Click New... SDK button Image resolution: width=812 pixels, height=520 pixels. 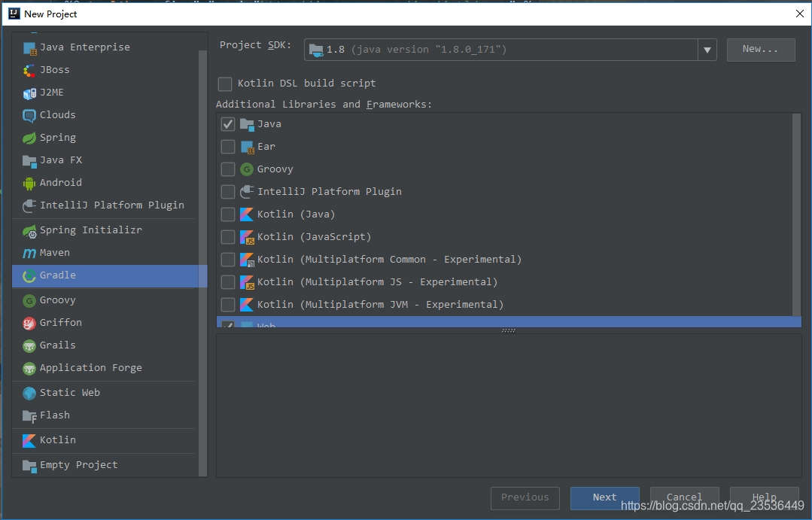click(761, 50)
